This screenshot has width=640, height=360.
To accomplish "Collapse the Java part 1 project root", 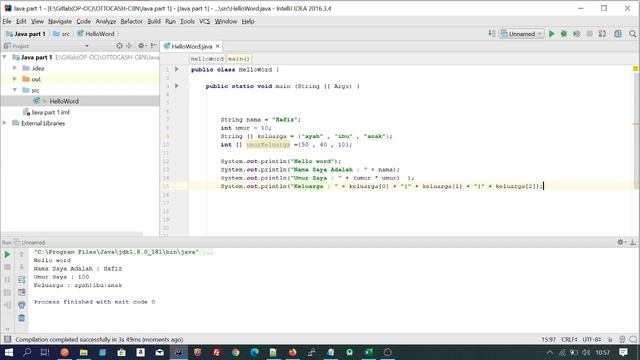I will (5, 57).
